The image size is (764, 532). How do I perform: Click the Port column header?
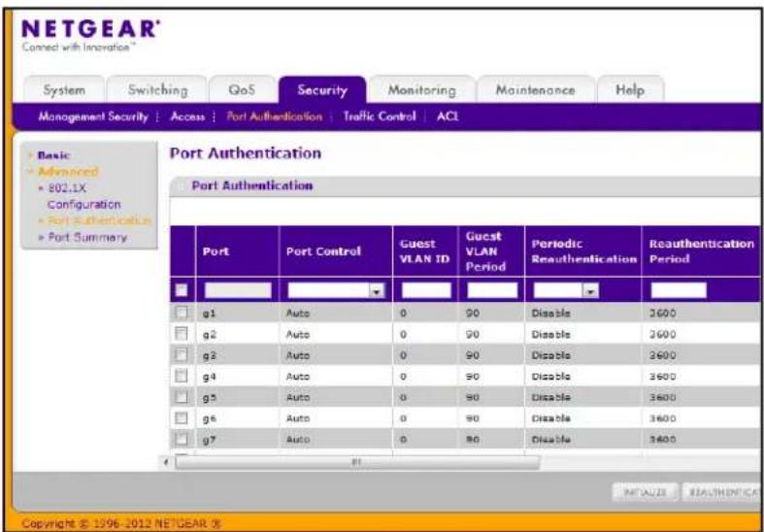click(x=216, y=251)
